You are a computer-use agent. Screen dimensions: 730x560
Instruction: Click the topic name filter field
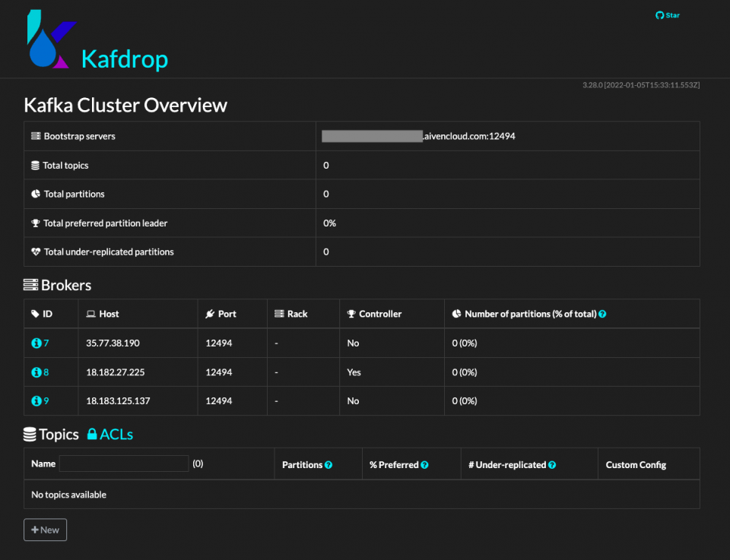click(123, 464)
